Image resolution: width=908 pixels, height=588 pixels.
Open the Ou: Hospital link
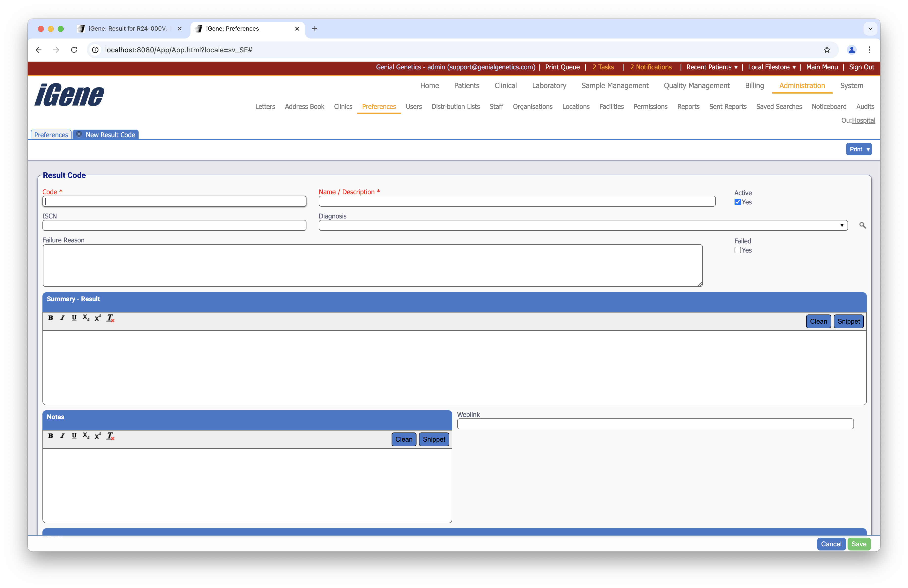(x=863, y=120)
